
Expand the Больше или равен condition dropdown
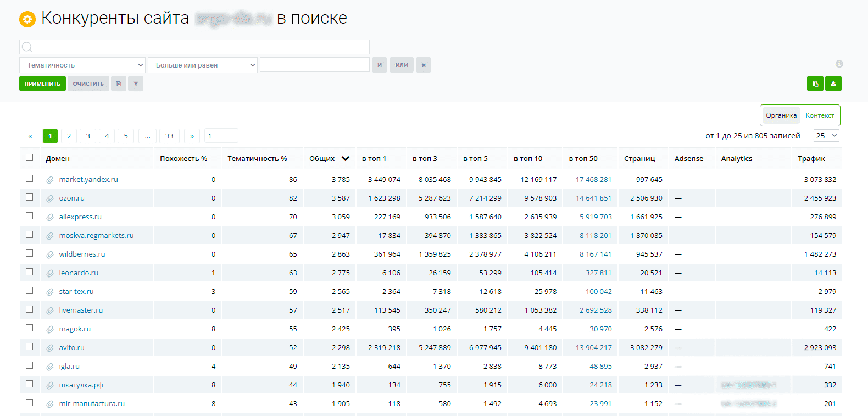[x=203, y=65]
